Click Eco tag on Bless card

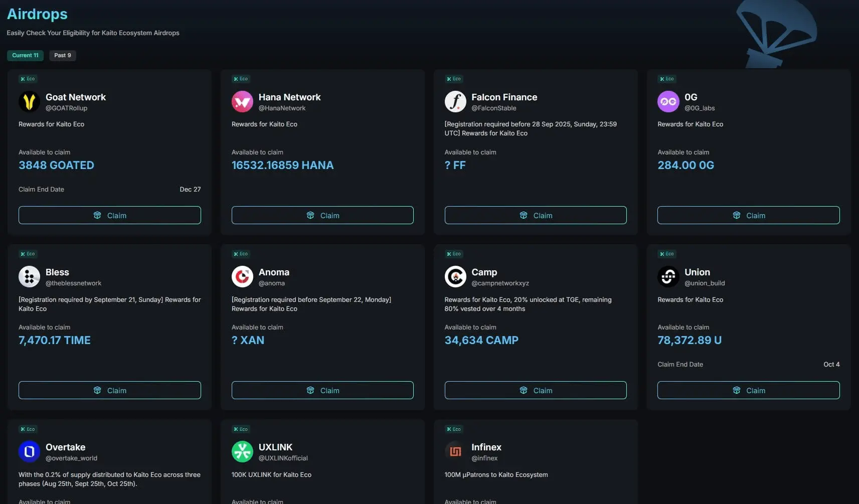tap(28, 254)
